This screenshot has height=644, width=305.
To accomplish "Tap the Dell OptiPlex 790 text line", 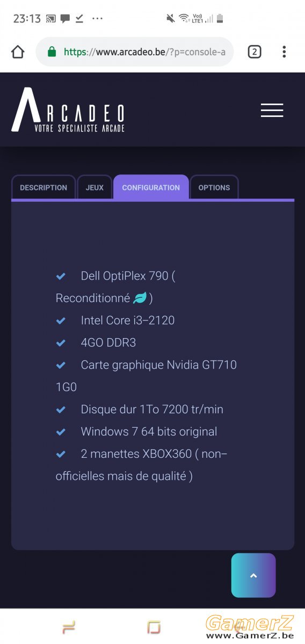I will click(x=128, y=276).
